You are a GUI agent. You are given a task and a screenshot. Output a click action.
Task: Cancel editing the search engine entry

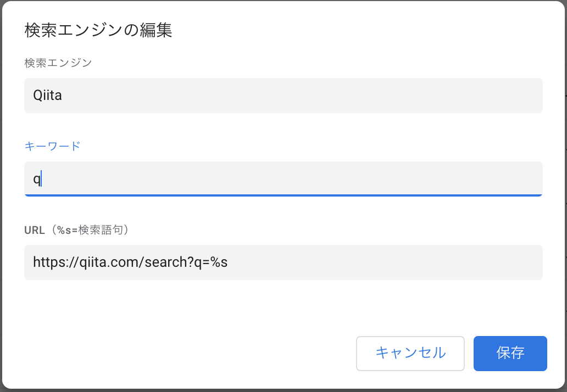410,354
